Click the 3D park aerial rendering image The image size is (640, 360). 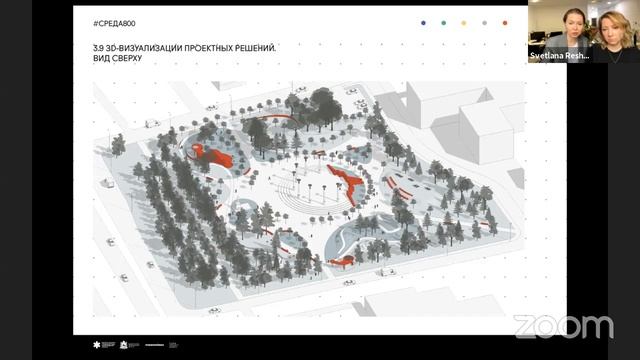click(309, 199)
